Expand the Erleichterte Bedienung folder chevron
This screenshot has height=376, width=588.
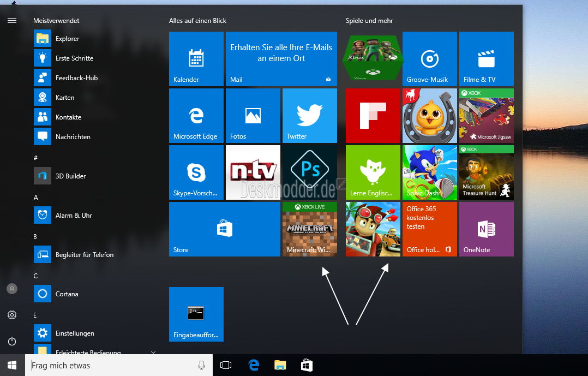click(153, 352)
